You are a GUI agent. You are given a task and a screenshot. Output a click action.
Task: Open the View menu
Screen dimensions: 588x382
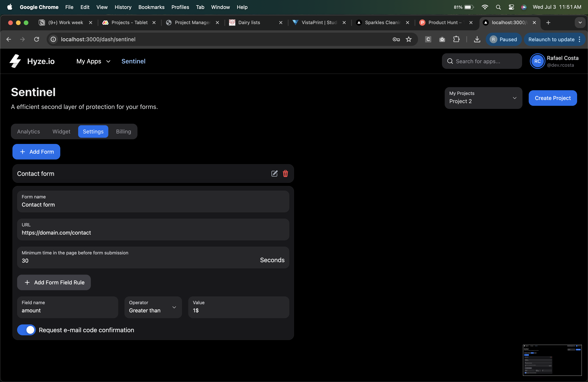(102, 7)
